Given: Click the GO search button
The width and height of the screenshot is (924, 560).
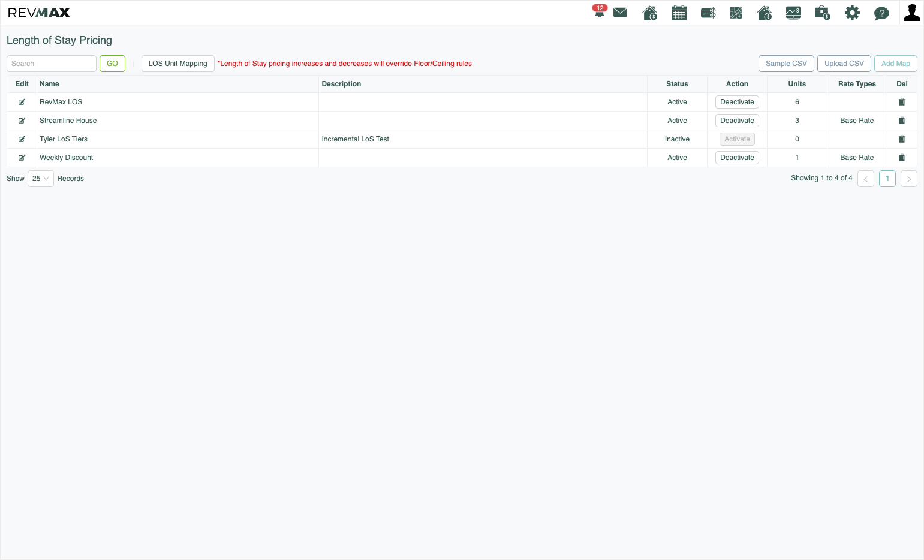Looking at the screenshot, I should pos(112,64).
